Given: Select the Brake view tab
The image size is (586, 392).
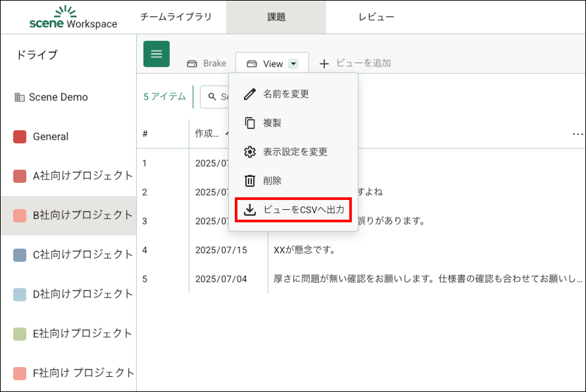Looking at the screenshot, I should [x=207, y=63].
